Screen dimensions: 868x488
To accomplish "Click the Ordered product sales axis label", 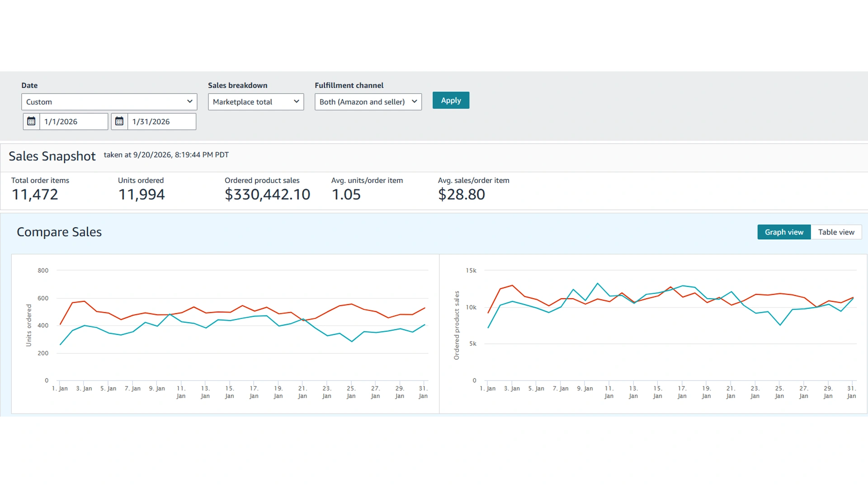I will pyautogui.click(x=457, y=325).
